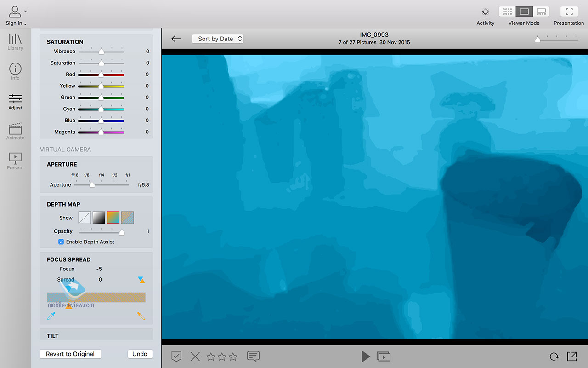588x368 pixels.
Task: Switch Viewer Mode to filmstrip view
Action: click(x=541, y=11)
